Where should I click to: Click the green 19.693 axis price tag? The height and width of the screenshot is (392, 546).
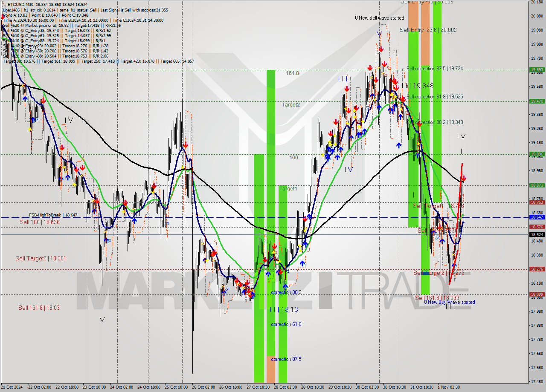click(x=537, y=69)
